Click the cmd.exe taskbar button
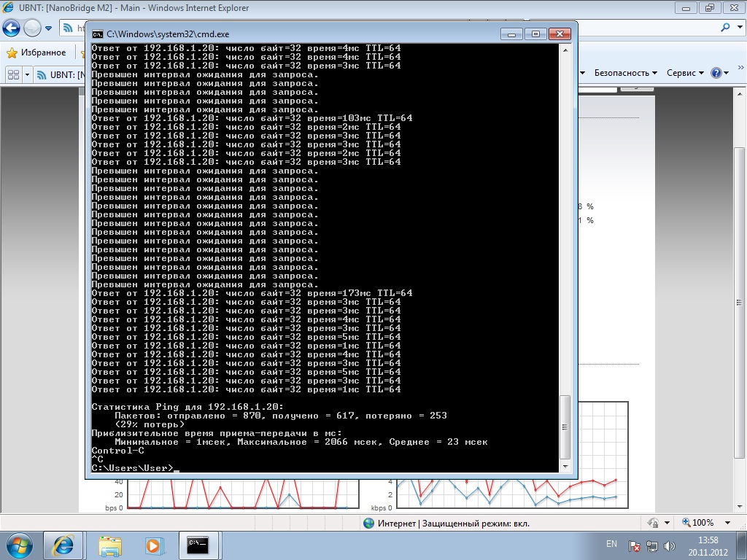This screenshot has width=747, height=560. pos(198,545)
